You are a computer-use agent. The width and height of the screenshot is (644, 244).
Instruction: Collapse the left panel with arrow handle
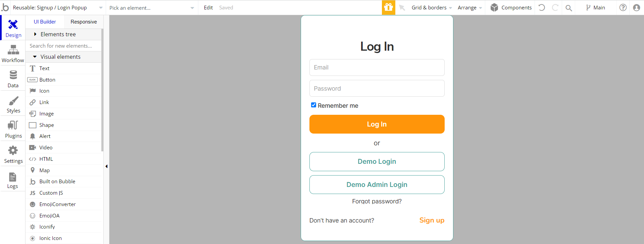tap(106, 166)
